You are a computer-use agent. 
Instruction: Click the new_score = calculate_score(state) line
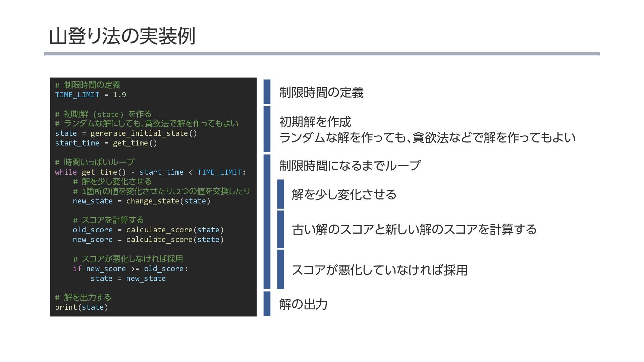click(148, 240)
